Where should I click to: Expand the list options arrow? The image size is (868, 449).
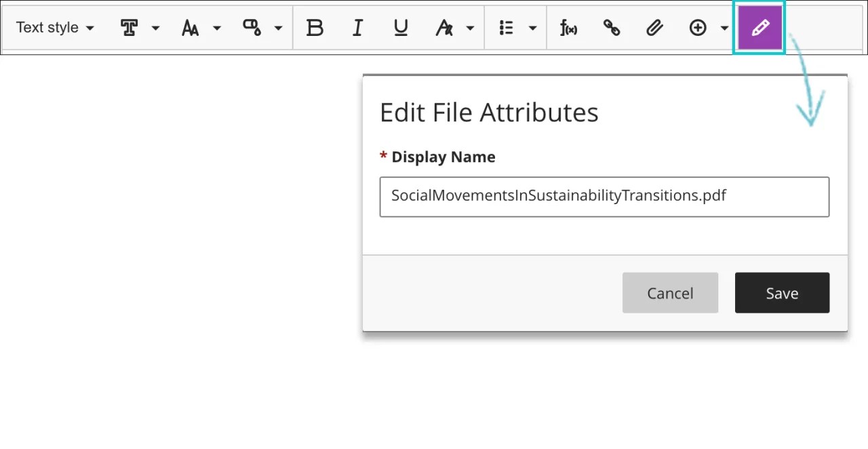click(532, 28)
